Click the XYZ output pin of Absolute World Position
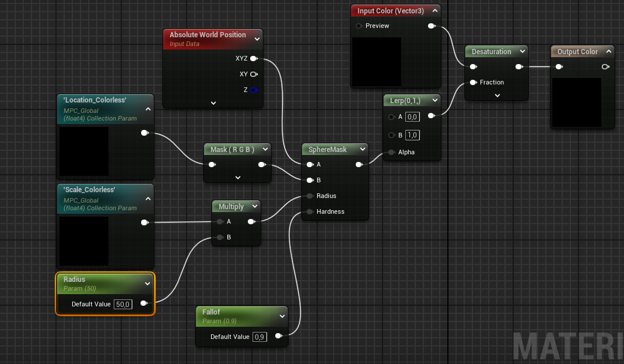Screen dimensions: 624x364 click(254, 58)
